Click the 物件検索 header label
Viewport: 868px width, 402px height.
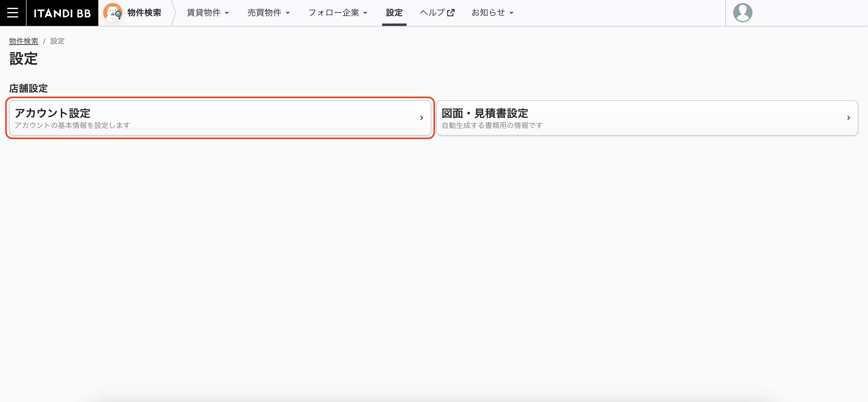pyautogui.click(x=144, y=13)
